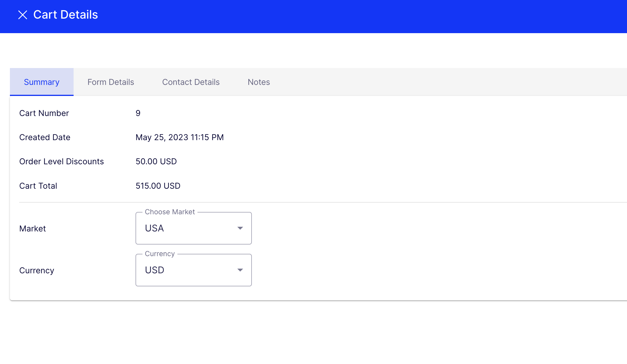This screenshot has width=627, height=364.
Task: Switch to the Summary tab
Action: 42,82
